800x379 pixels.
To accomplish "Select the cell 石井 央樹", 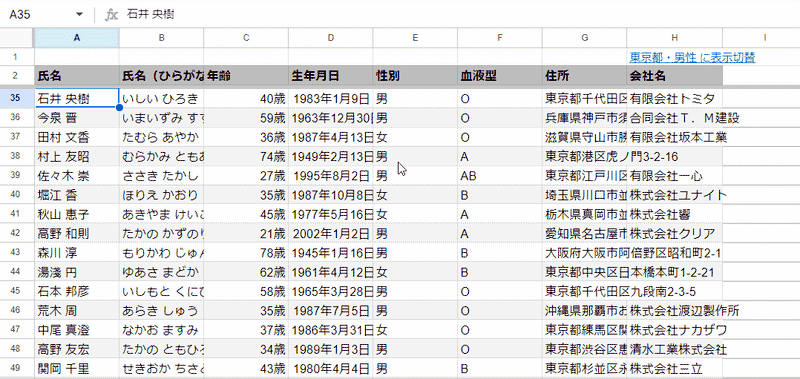I will coord(77,98).
